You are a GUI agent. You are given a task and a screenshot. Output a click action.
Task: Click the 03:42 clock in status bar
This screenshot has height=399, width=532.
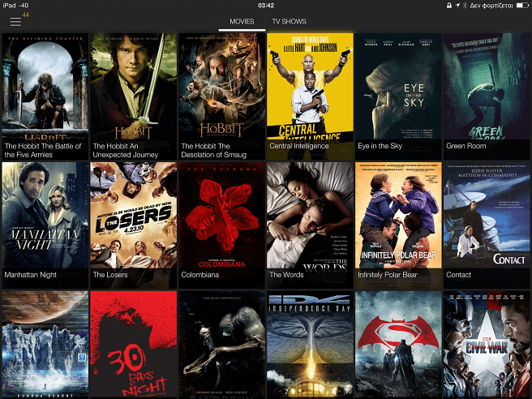click(266, 6)
